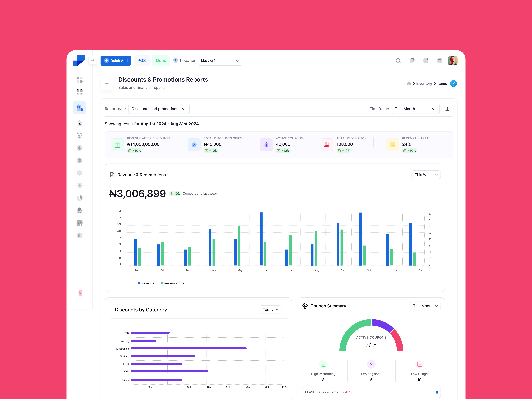Viewport: 532px width, 399px height.
Task: Click the download report icon
Action: click(x=447, y=109)
